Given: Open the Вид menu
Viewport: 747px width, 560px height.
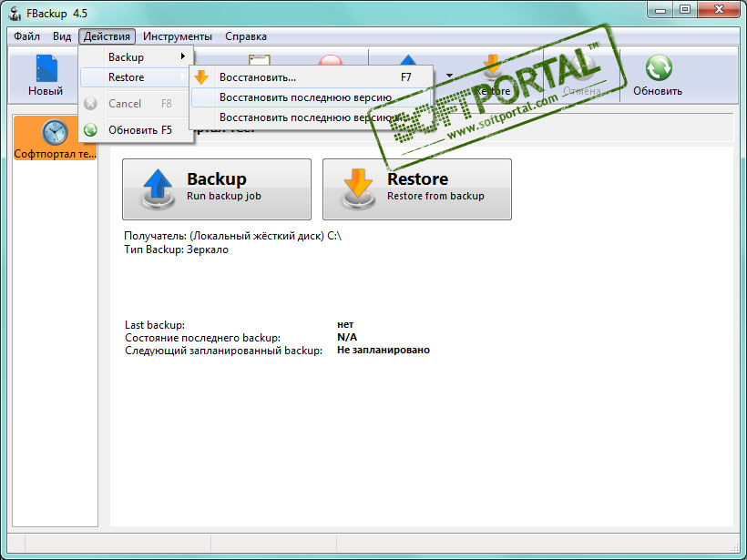Looking at the screenshot, I should tap(62, 36).
